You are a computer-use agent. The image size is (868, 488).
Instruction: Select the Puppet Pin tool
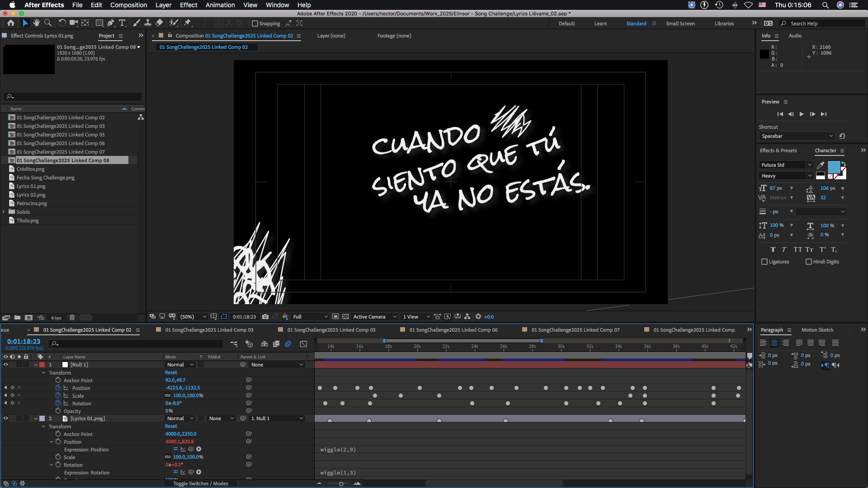coord(188,23)
